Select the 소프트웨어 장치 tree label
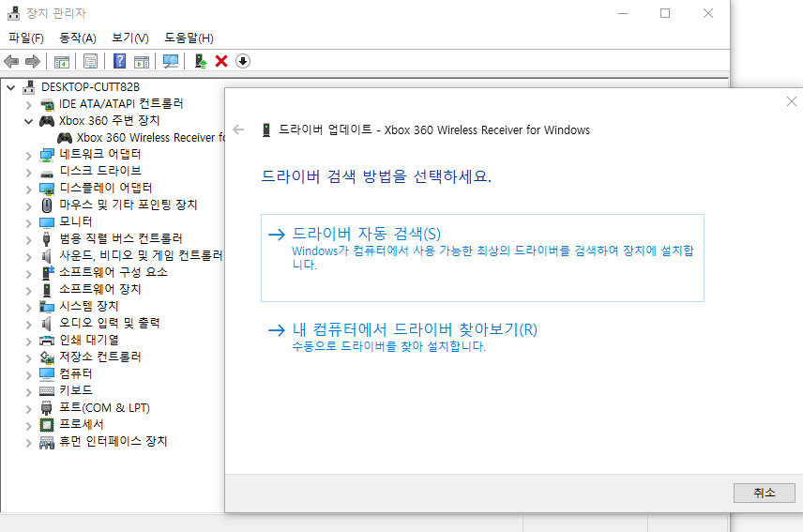The image size is (803, 532). pos(99,289)
